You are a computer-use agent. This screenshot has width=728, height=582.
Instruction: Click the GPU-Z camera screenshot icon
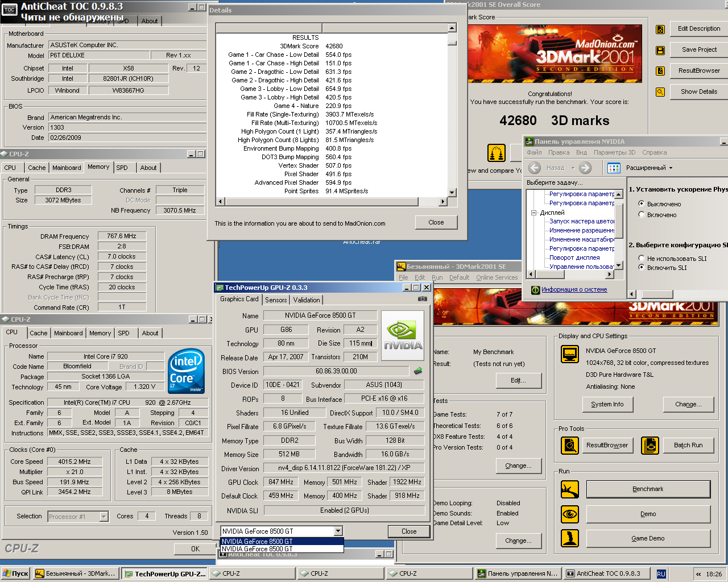422,298
